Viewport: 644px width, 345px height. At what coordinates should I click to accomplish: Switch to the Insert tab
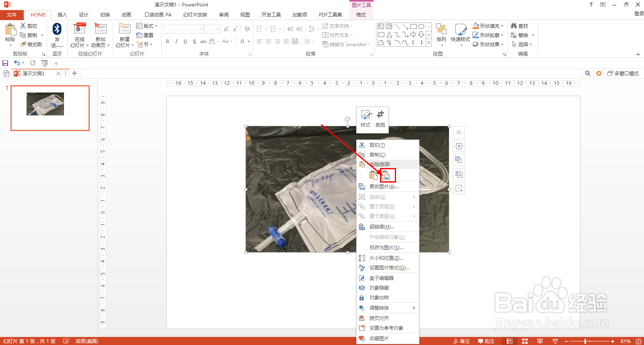pos(62,15)
